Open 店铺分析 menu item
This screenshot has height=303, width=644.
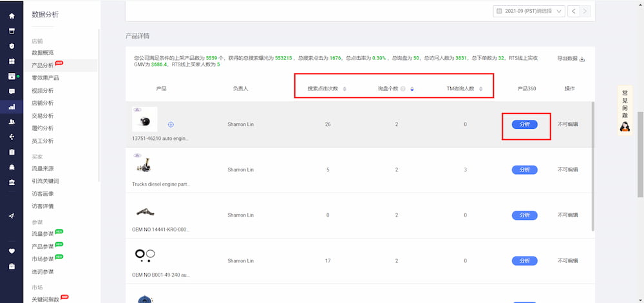coord(43,103)
